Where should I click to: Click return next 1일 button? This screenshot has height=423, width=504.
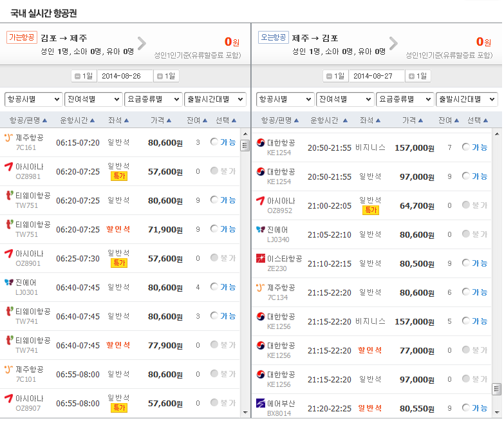pyautogui.click(x=418, y=77)
